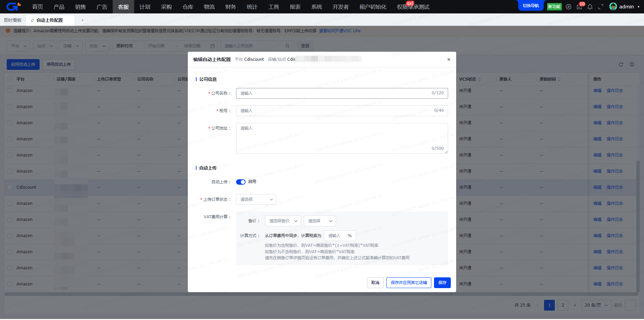Click the 停用自动上传 button
Image resolution: width=644 pixels, height=320 pixels.
click(59, 64)
